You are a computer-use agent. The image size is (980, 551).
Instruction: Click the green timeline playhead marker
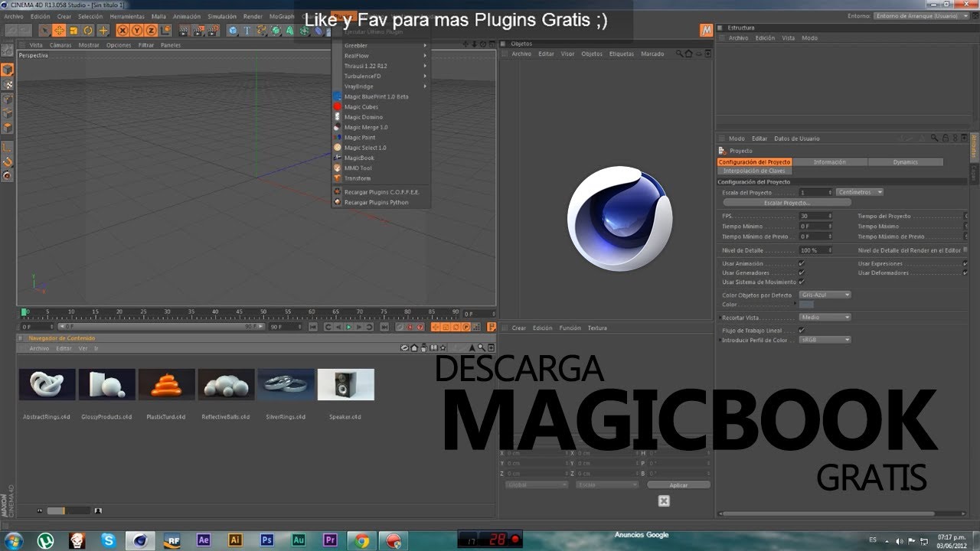tap(24, 312)
